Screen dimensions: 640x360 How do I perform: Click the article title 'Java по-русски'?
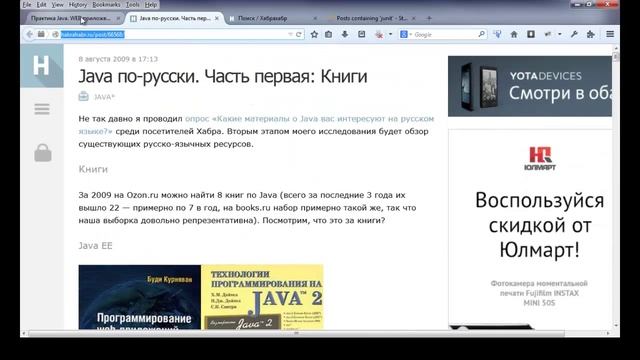[x=223, y=76]
